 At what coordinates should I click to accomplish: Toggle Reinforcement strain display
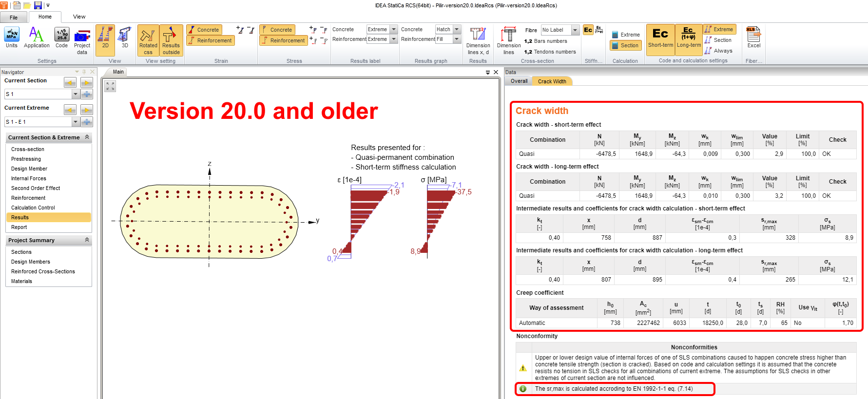coord(211,40)
